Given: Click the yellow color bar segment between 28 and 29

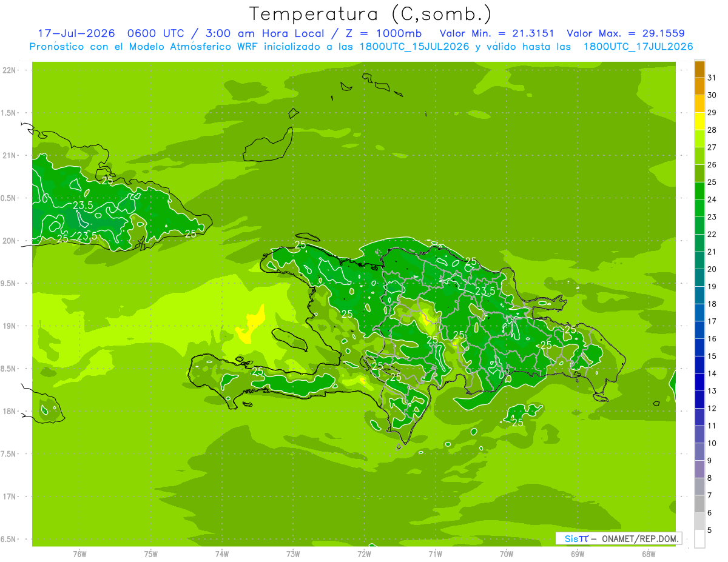Looking at the screenshot, I should (x=699, y=121).
